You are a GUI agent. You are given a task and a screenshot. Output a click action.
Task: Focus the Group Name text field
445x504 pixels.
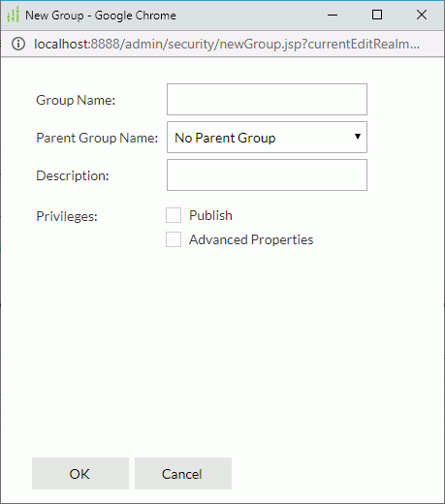pyautogui.click(x=267, y=100)
